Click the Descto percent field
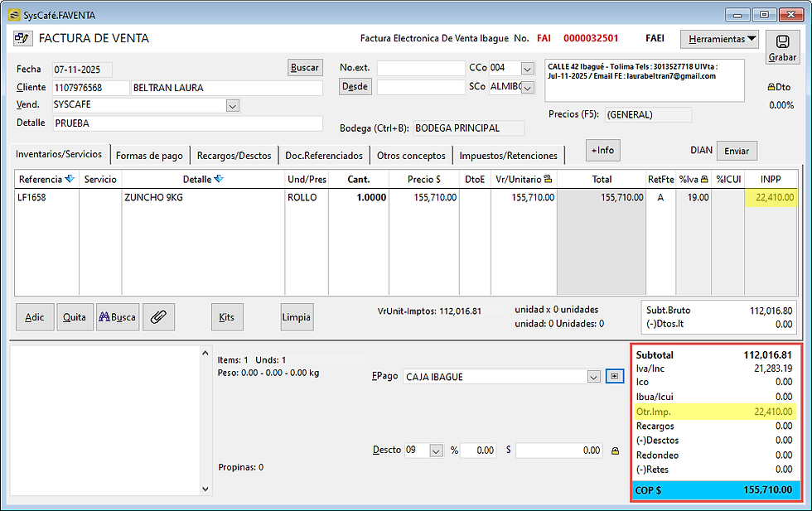The height and width of the screenshot is (511, 812). (477, 451)
